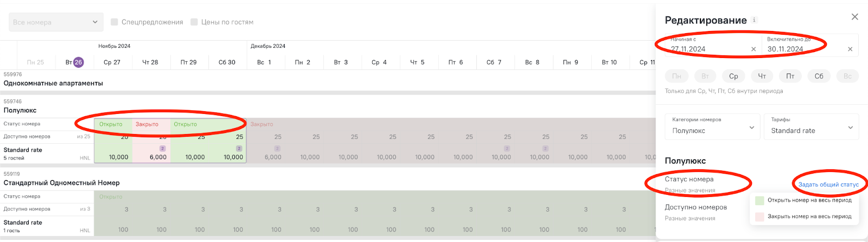Clear the Включительно до date field

[x=850, y=49]
